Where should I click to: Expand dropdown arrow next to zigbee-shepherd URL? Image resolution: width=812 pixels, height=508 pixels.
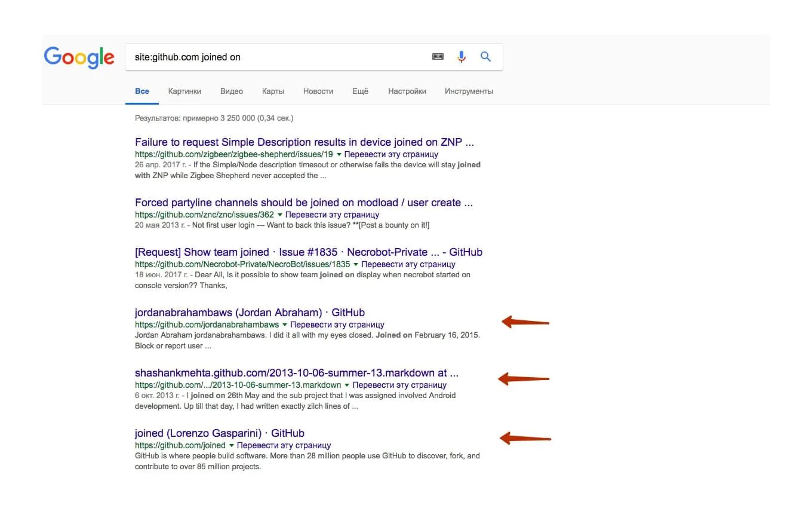[x=339, y=154]
